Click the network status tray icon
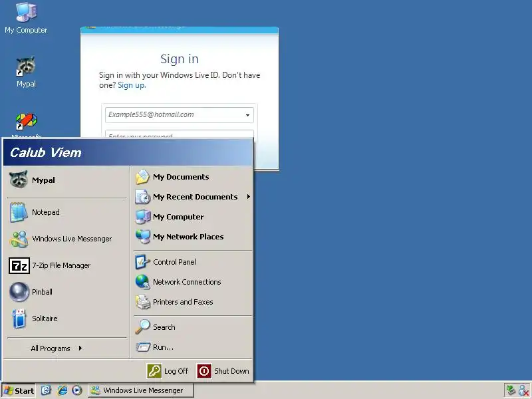Screen dimensions: 532x399 click(x=511, y=390)
